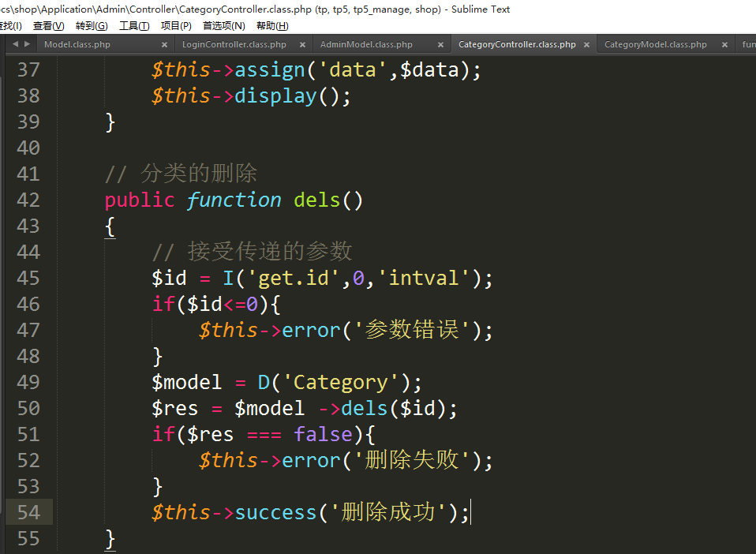Image resolution: width=756 pixels, height=554 pixels.
Task: Open the 项目(P) menu
Action: pos(176,26)
